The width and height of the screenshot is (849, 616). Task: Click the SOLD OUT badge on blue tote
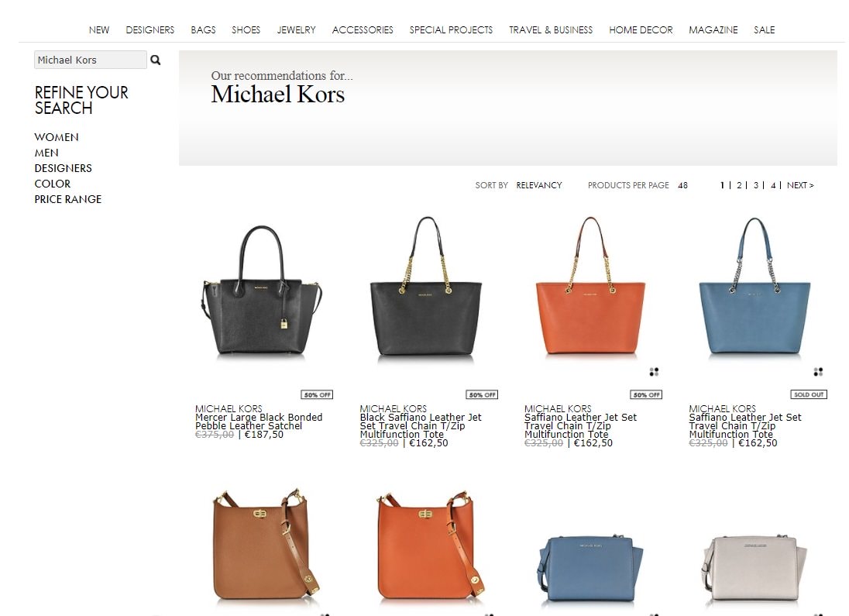tap(809, 394)
